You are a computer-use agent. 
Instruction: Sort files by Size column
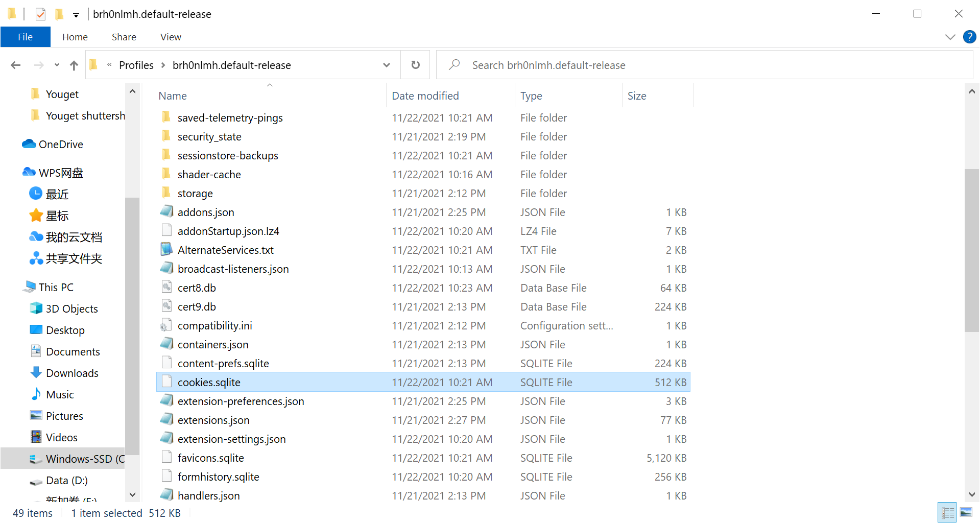tap(637, 96)
